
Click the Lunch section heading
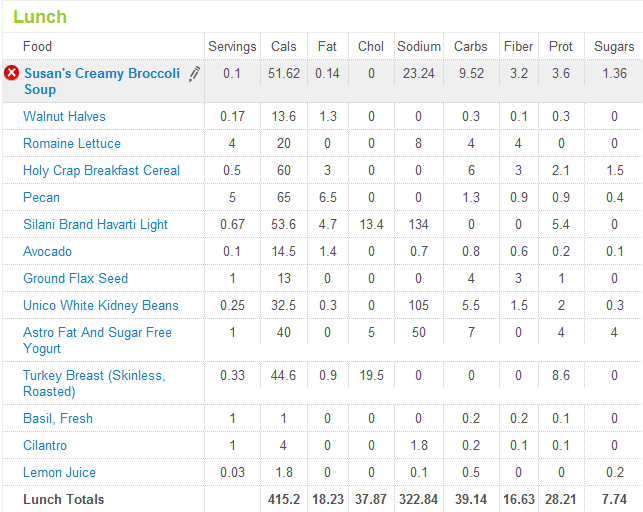tap(40, 17)
